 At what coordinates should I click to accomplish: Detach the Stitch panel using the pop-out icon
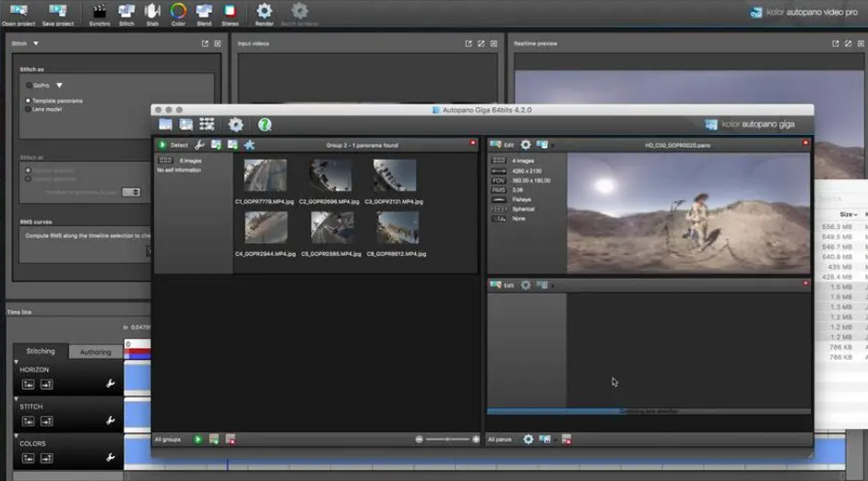click(x=205, y=43)
